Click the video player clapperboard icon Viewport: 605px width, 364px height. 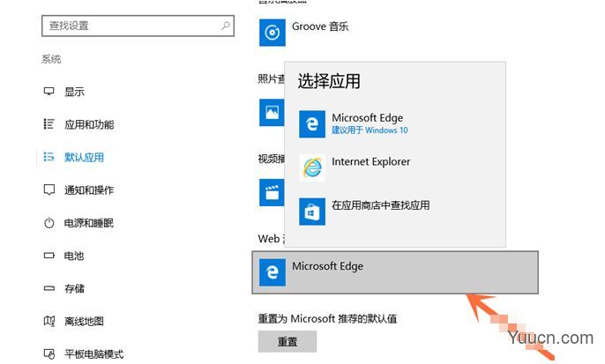point(272,192)
